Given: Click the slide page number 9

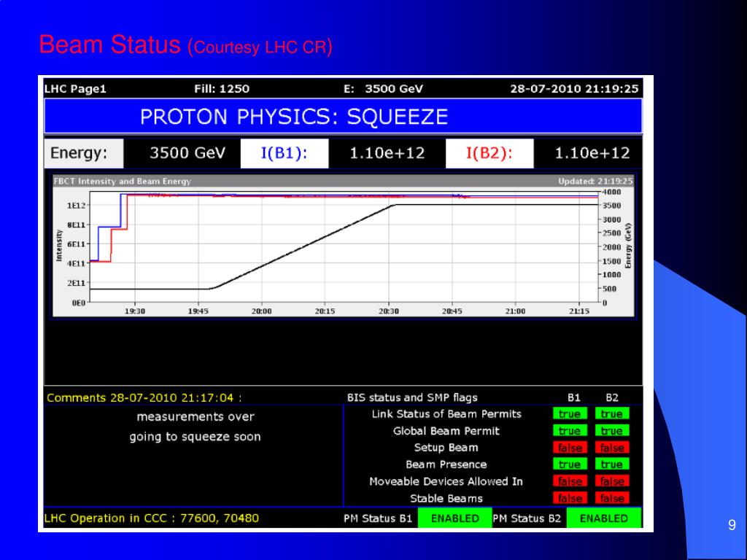Looking at the screenshot, I should click(x=732, y=525).
